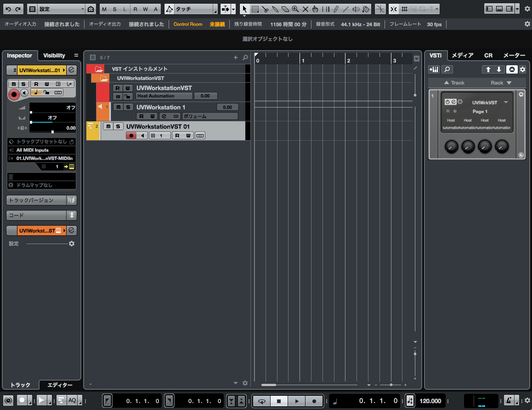Open the status line setup gear
This screenshot has height=410, width=532.
tap(527, 24)
